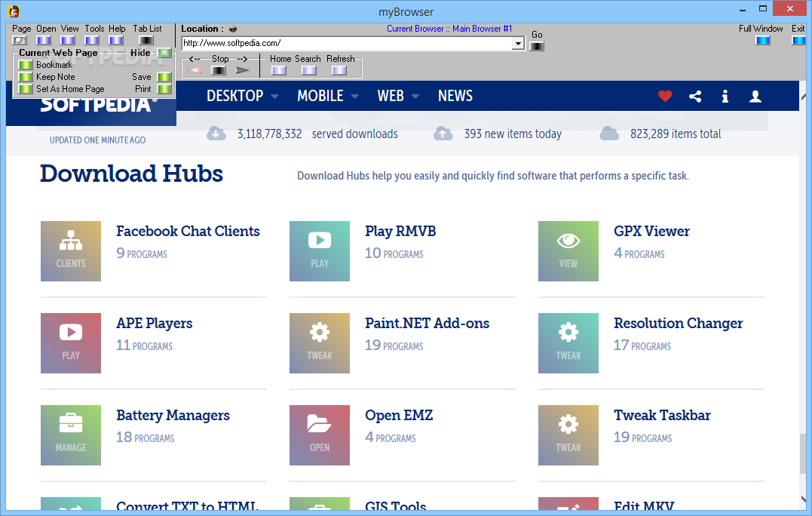Click the PLAY thumbnail beside Play RMVB

[x=320, y=251]
